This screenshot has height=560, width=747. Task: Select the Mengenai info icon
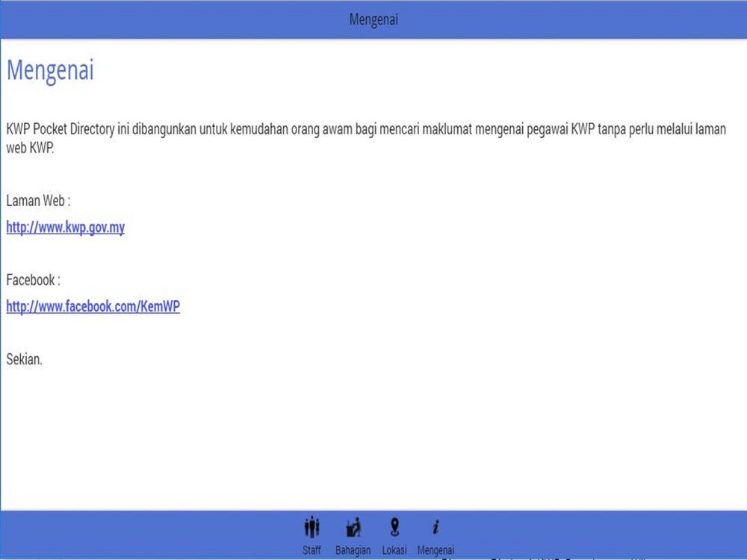point(436,527)
